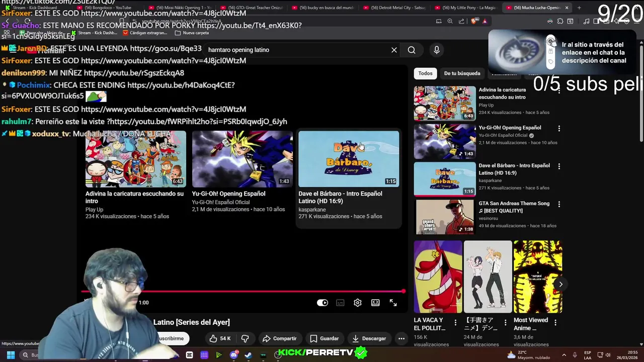
Task: Open Adivina la caricatura endscreen thumbnail
Action: point(136,159)
